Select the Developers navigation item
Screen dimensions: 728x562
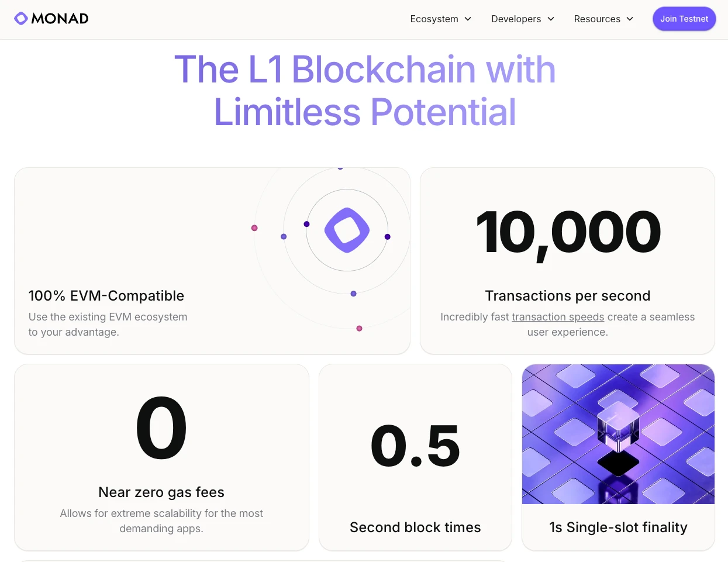pyautogui.click(x=516, y=19)
